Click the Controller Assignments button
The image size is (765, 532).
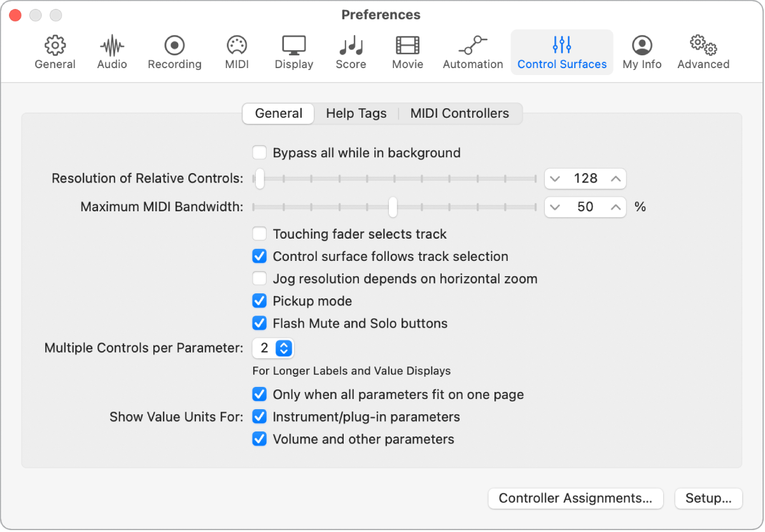[575, 498]
